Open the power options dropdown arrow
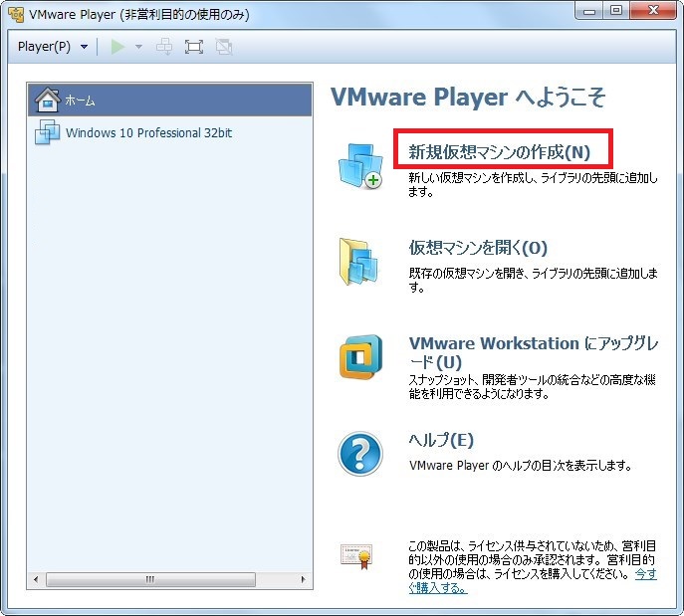The height and width of the screenshot is (616, 684). [x=138, y=47]
